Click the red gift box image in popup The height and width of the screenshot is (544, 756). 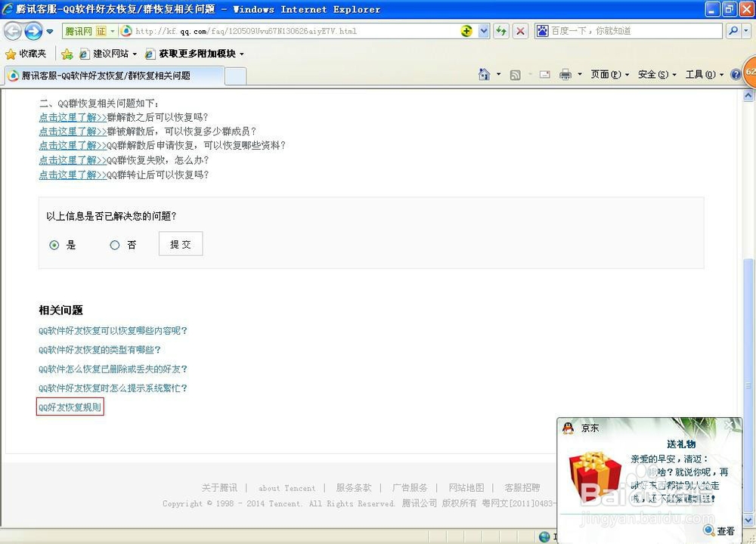(596, 475)
